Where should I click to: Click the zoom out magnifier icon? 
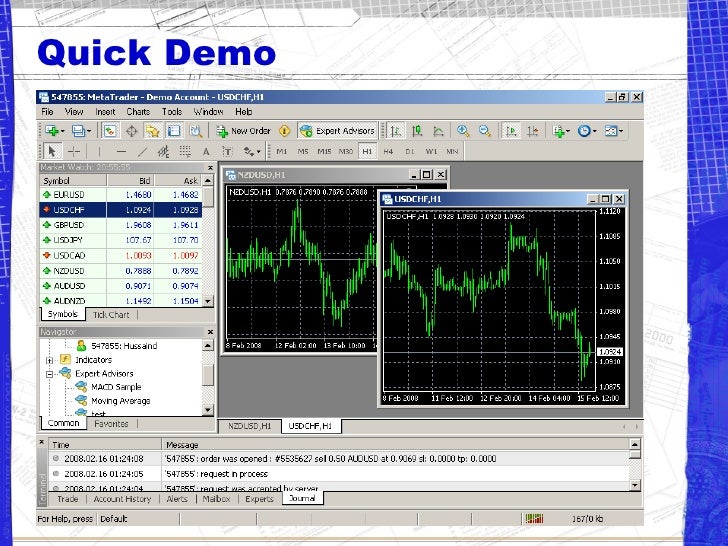click(484, 131)
